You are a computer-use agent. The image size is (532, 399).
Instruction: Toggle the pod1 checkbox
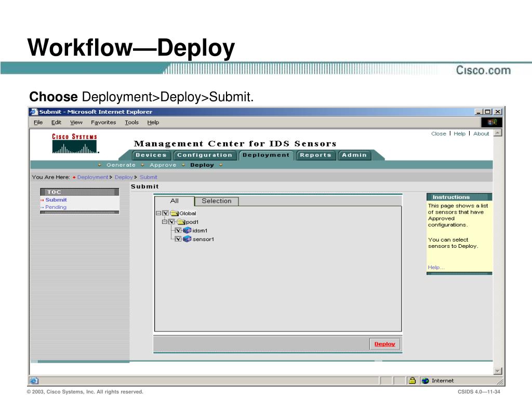point(172,221)
